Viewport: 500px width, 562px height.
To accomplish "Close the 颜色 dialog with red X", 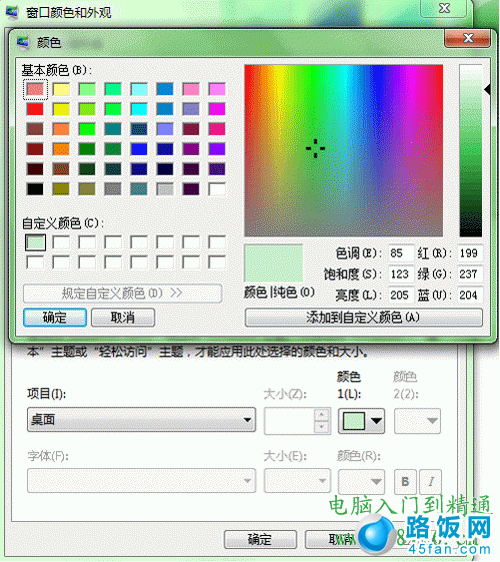I will (467, 38).
